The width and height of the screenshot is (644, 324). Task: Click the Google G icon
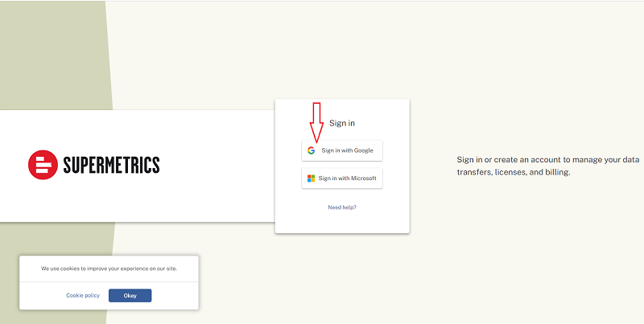(x=312, y=150)
